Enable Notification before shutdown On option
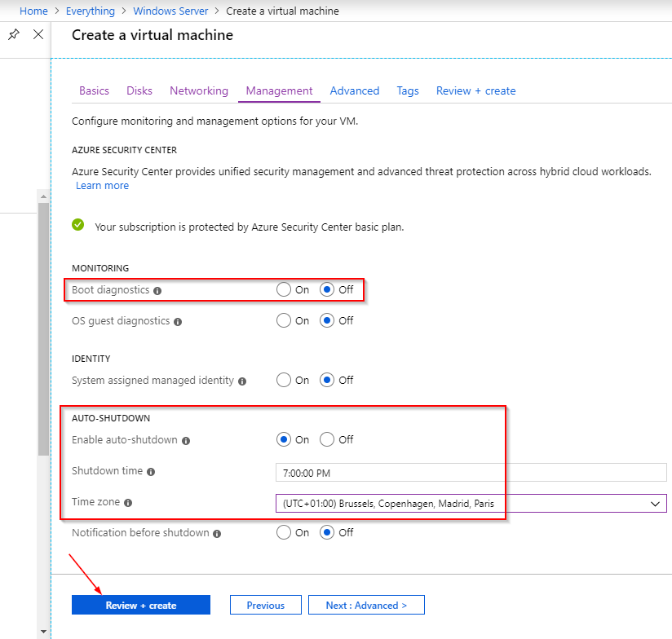The image size is (672, 639). [x=284, y=532]
